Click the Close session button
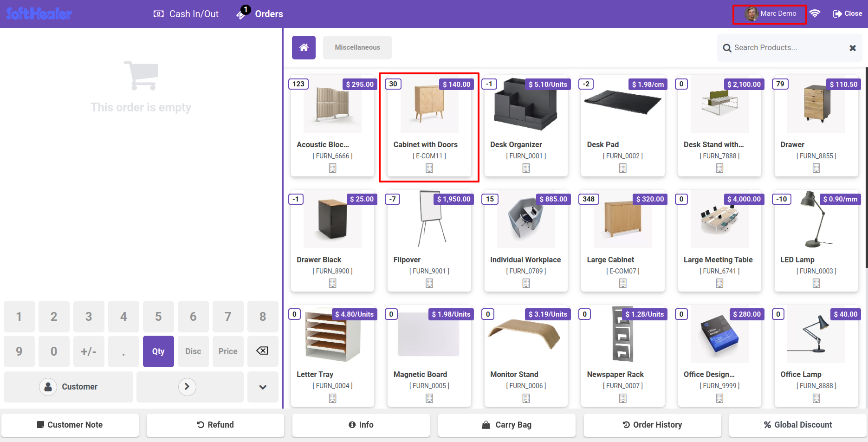The height and width of the screenshot is (442, 868). [x=848, y=13]
